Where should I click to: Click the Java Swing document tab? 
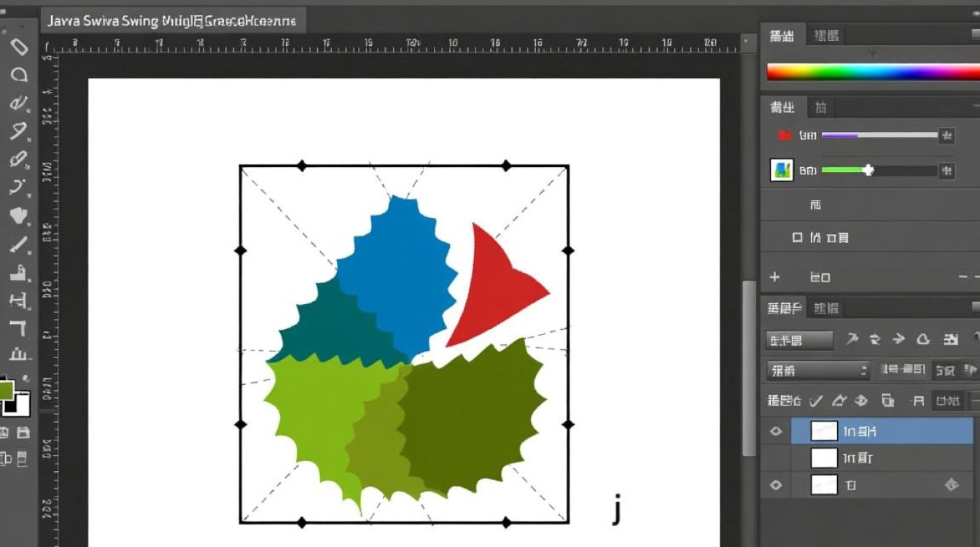pyautogui.click(x=172, y=21)
